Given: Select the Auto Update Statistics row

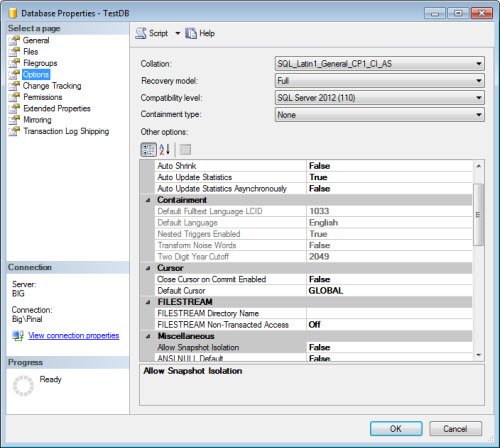Looking at the screenshot, I should click(x=313, y=177).
